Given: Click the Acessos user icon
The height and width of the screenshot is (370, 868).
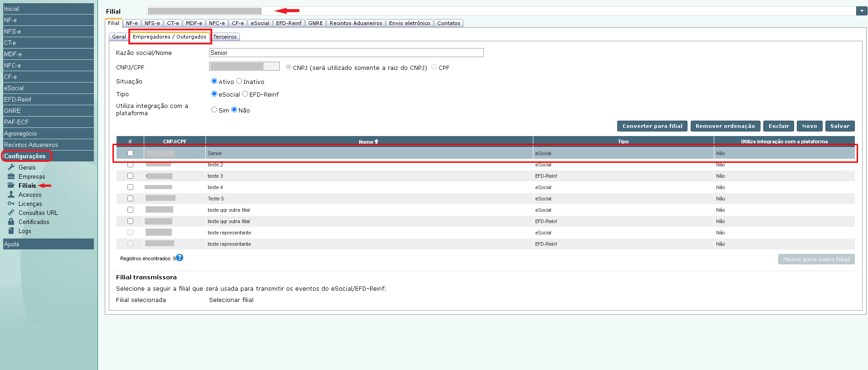Looking at the screenshot, I should point(11,194).
